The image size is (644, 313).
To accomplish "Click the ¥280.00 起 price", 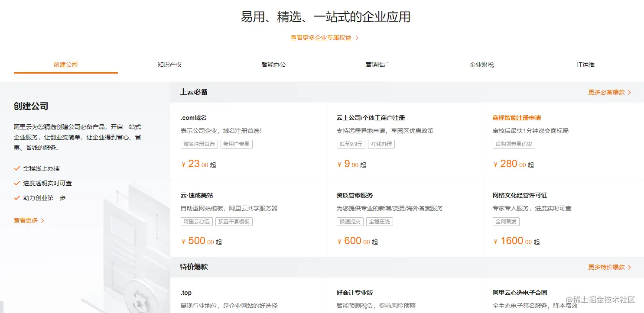I will pyautogui.click(x=514, y=164).
